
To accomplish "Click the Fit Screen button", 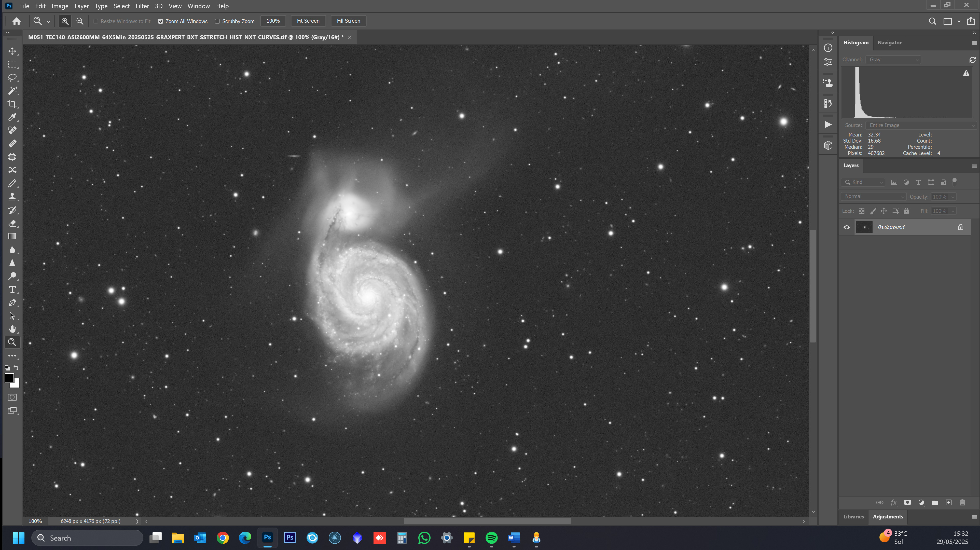I will [308, 21].
